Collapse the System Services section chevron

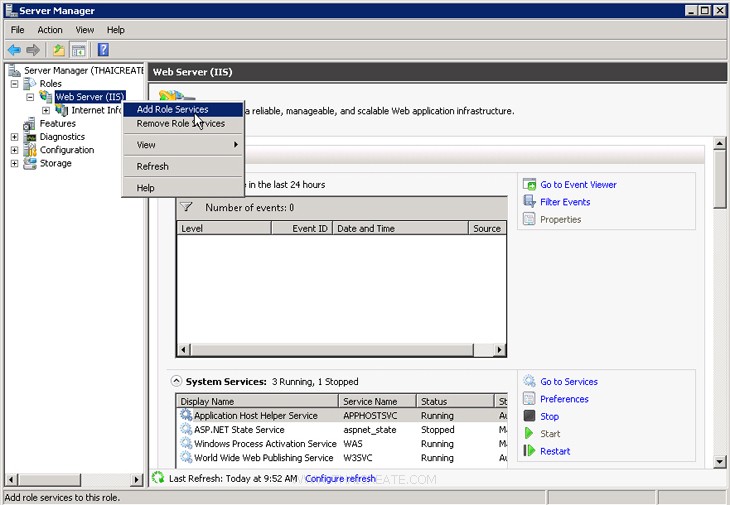point(176,381)
